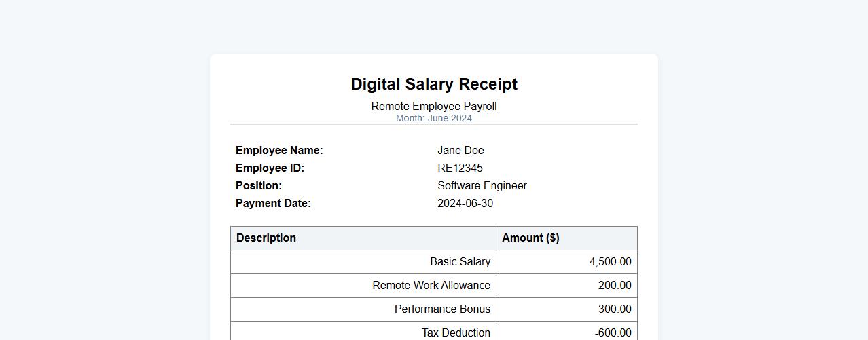Click the Employee ID: label
The image size is (868, 340).
click(270, 168)
